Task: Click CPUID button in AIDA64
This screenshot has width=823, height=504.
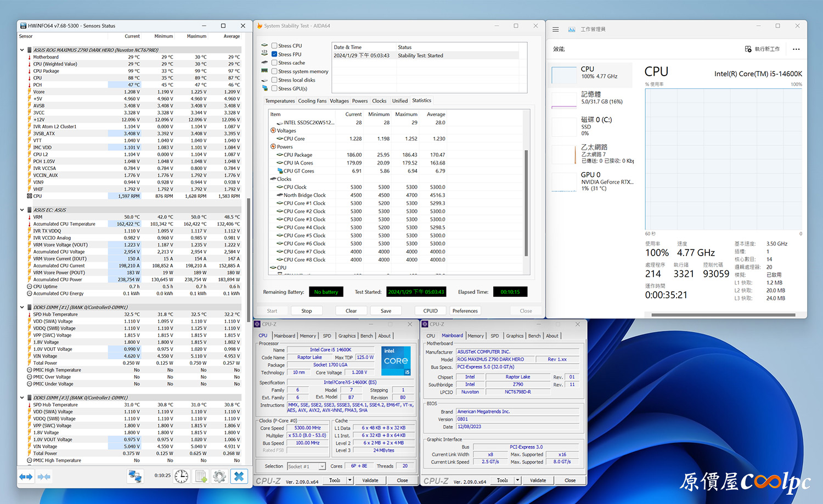Action: [x=431, y=311]
